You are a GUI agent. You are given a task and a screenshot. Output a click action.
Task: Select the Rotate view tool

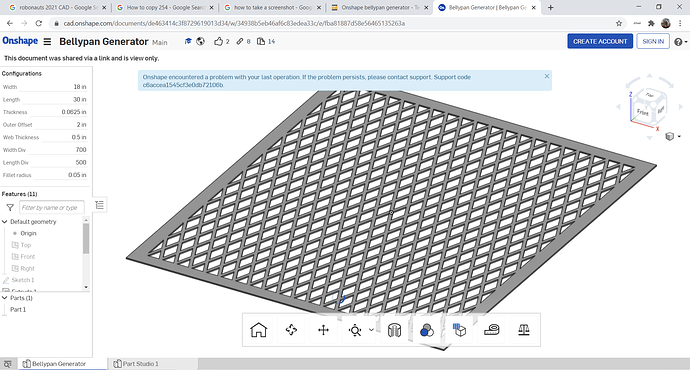click(x=291, y=330)
